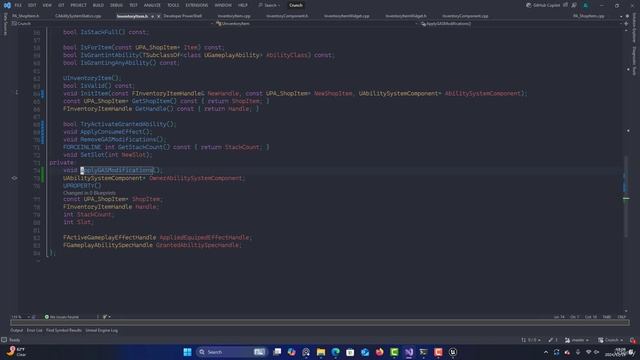Viewport: 640px width, 360px height.
Task: Open the code cleanup broom dropdown
Action: coord(107,317)
